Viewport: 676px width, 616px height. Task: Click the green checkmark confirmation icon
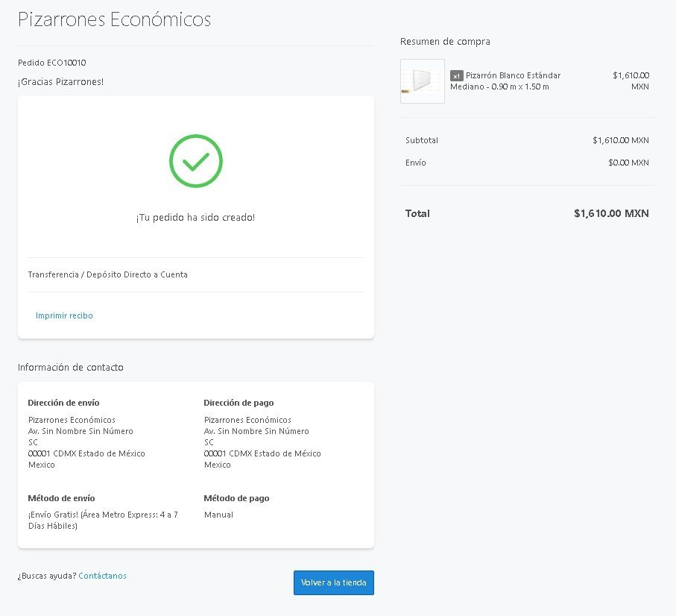195,160
